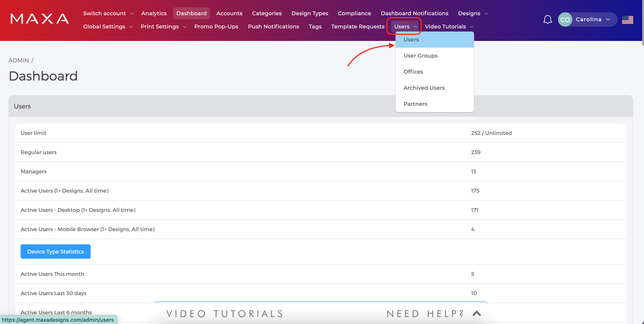Screen dimensions: 644x324
Task: Expand the Global Settings dropdown
Action: 108,26
